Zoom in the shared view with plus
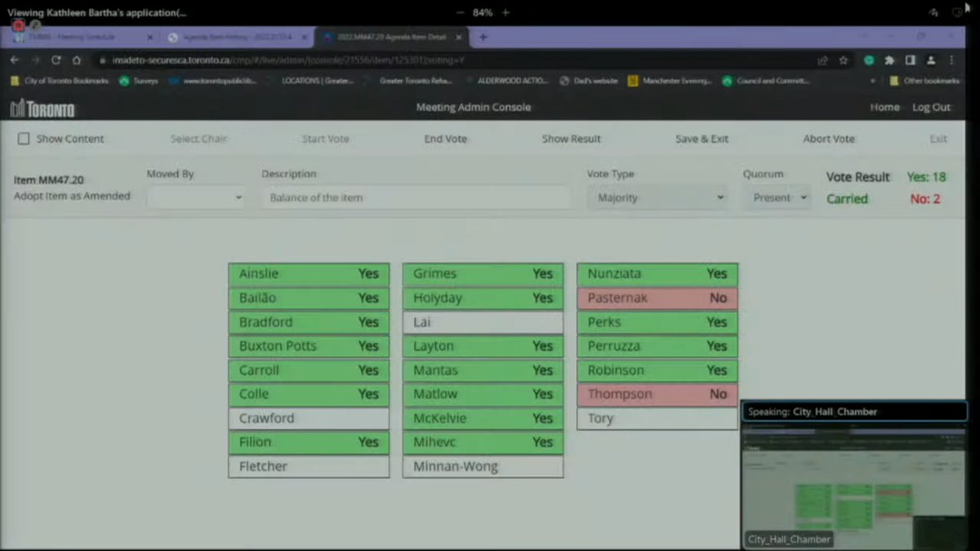The image size is (980, 551). click(506, 12)
